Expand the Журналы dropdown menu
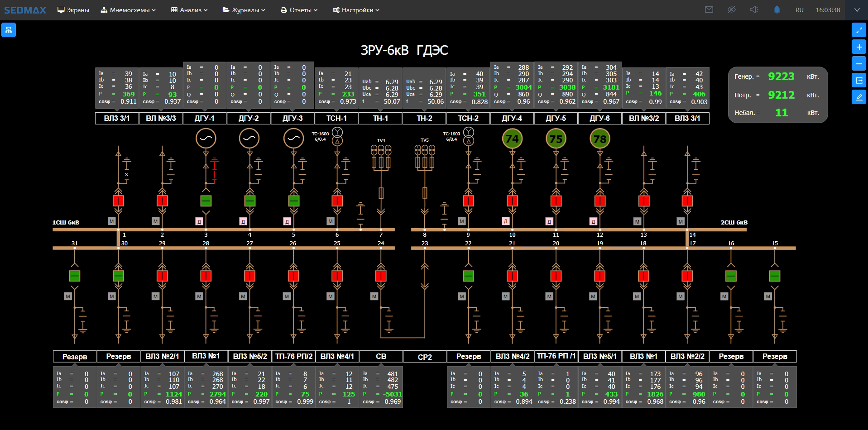This screenshot has height=430, width=868. (244, 10)
